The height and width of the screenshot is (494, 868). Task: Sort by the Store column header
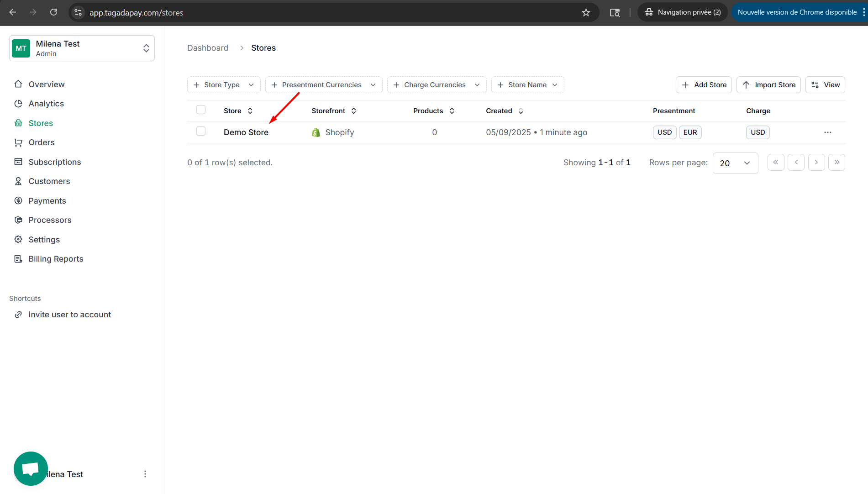point(238,111)
